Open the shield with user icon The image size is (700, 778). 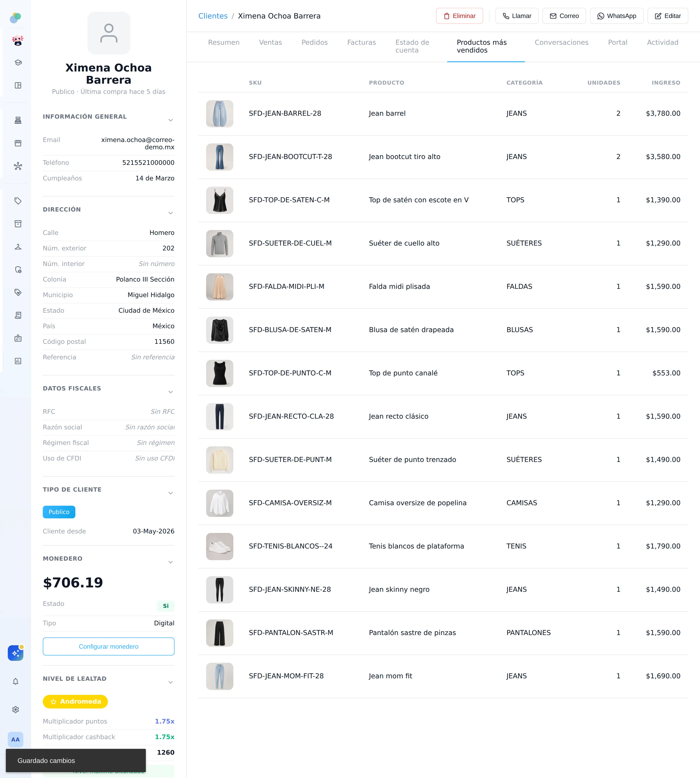point(18,270)
